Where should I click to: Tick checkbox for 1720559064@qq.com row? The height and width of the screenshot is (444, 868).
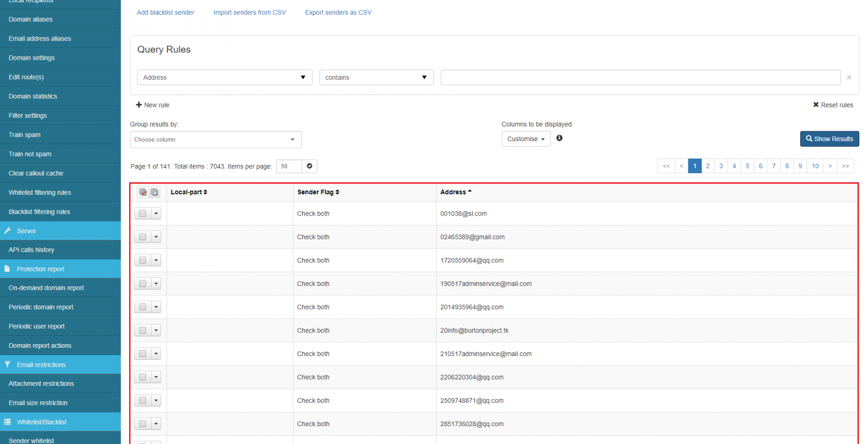[143, 261]
